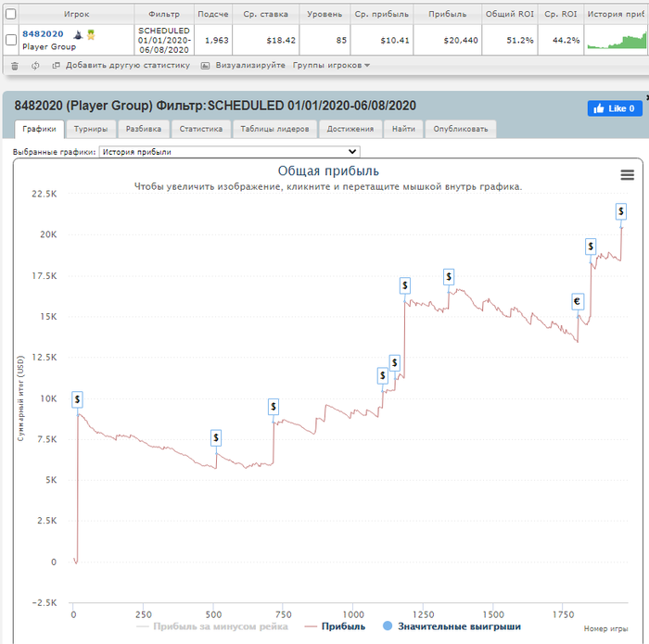Click the $20,440 profit value
This screenshot has width=649, height=644.
point(461,41)
